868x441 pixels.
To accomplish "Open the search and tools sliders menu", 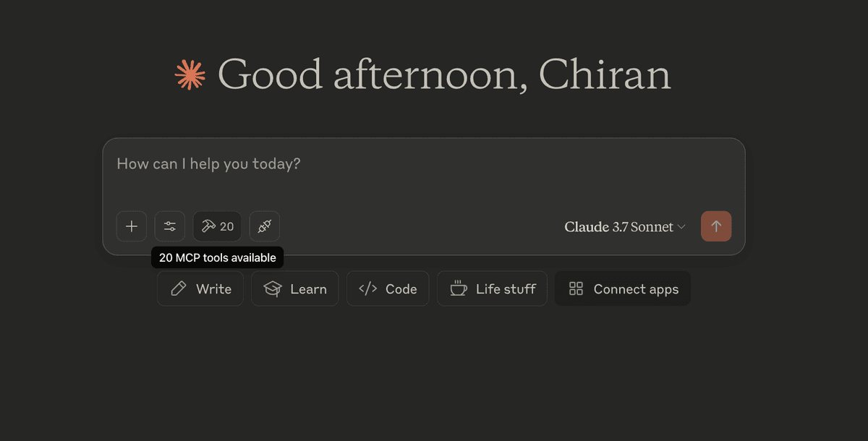I will pos(170,226).
